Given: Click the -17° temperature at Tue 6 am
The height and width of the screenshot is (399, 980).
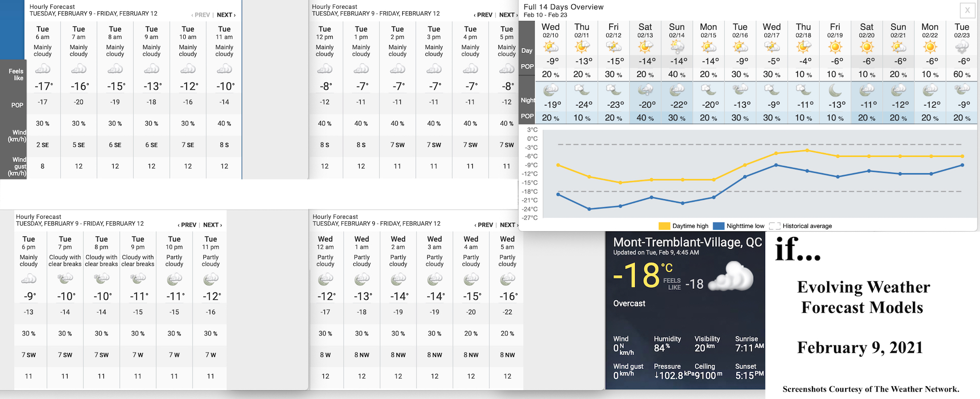Looking at the screenshot, I should [44, 86].
